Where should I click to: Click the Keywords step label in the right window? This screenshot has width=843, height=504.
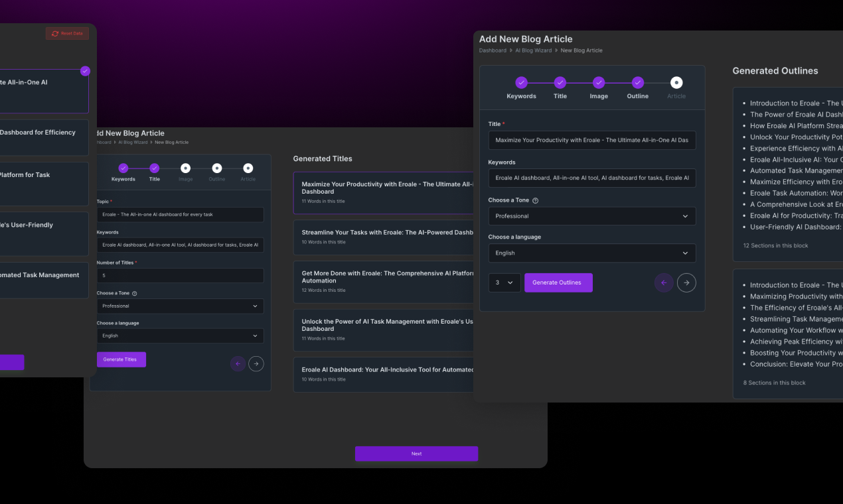[522, 96]
